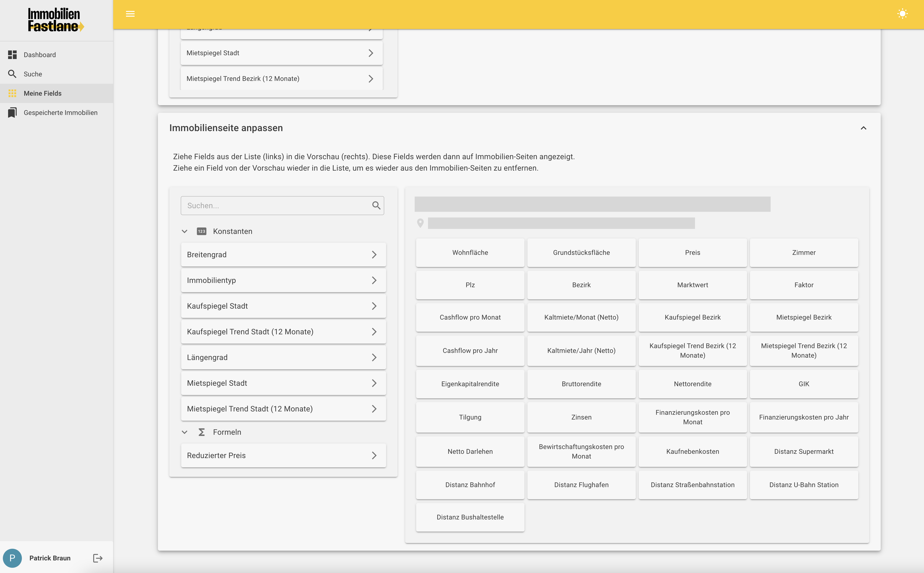Viewport: 924px width, 573px height.
Task: Click the Cashflow pro Monat tile
Action: pyautogui.click(x=470, y=317)
